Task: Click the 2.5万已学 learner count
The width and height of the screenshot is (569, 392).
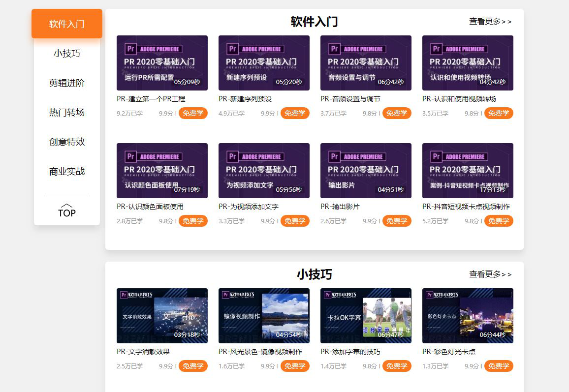Action: click(129, 366)
